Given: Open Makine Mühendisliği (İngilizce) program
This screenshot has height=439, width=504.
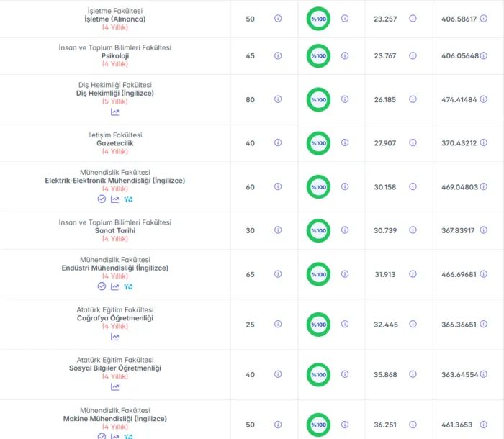Looking at the screenshot, I should (x=115, y=418).
